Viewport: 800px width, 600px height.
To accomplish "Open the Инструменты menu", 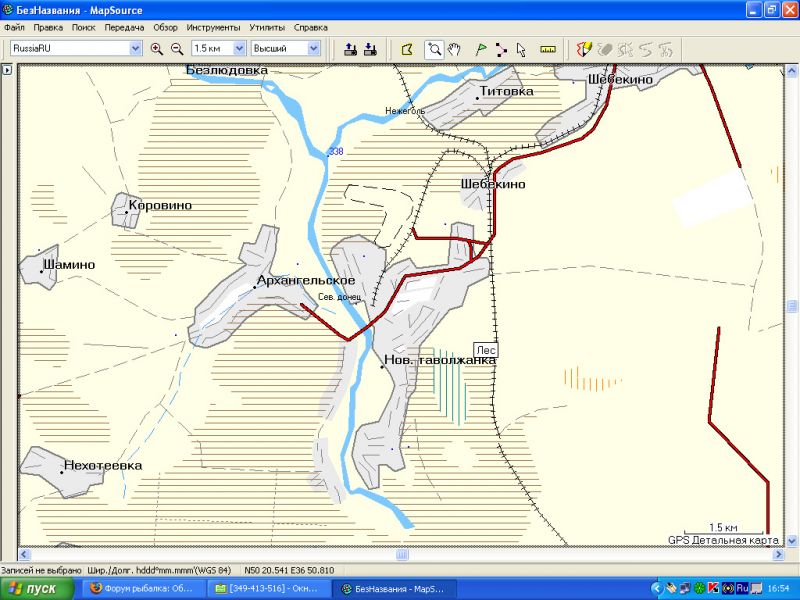I will 213,28.
